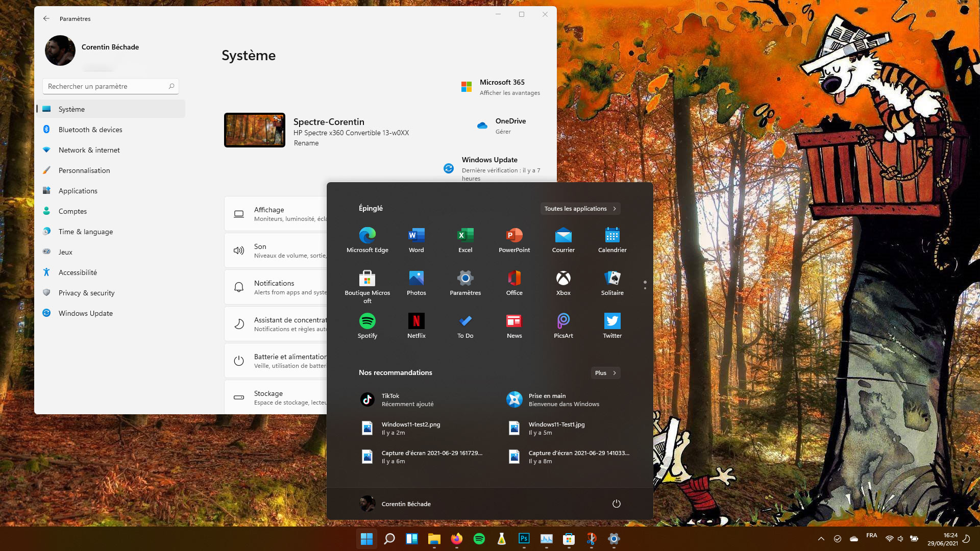Show hidden system tray icons
The width and height of the screenshot is (980, 551).
(x=821, y=539)
